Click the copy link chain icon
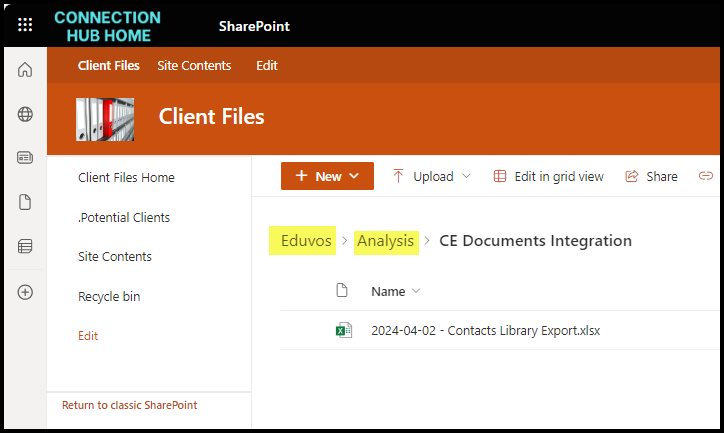 (706, 176)
